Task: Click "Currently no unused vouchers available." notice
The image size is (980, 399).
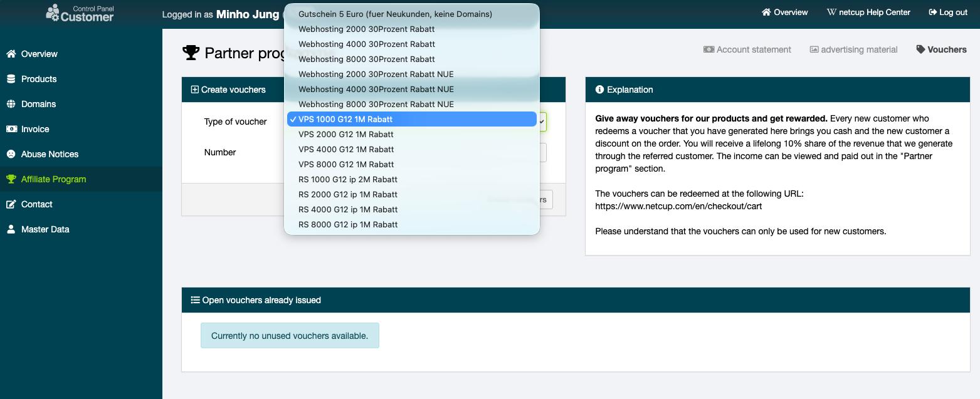Action: [290, 336]
